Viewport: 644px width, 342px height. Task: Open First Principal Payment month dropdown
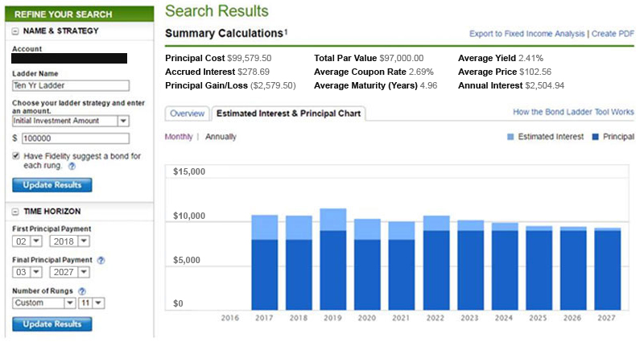click(x=37, y=241)
